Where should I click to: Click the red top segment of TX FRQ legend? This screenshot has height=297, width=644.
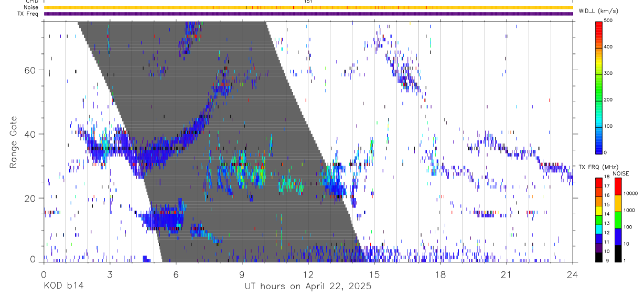tap(599, 182)
